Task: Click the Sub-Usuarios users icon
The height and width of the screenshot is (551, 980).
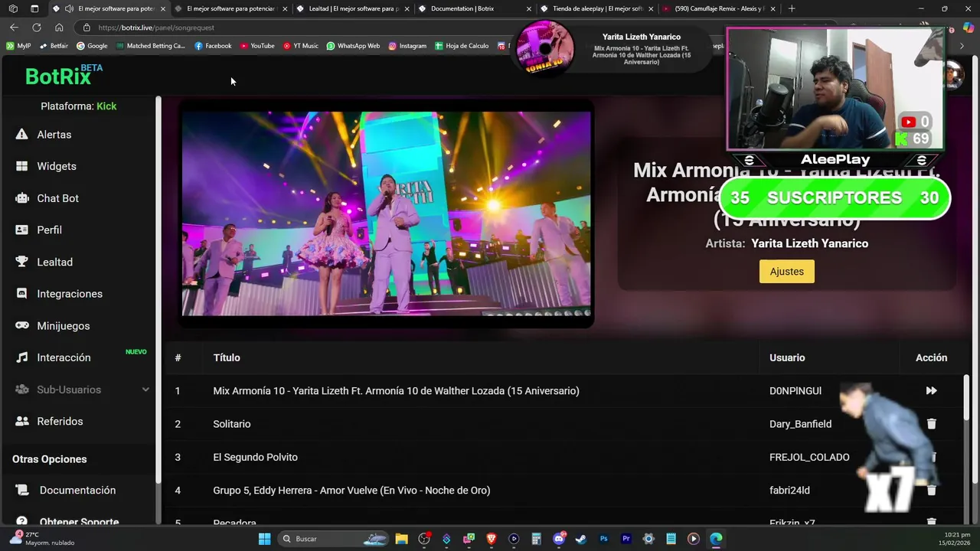Action: pyautogui.click(x=22, y=390)
